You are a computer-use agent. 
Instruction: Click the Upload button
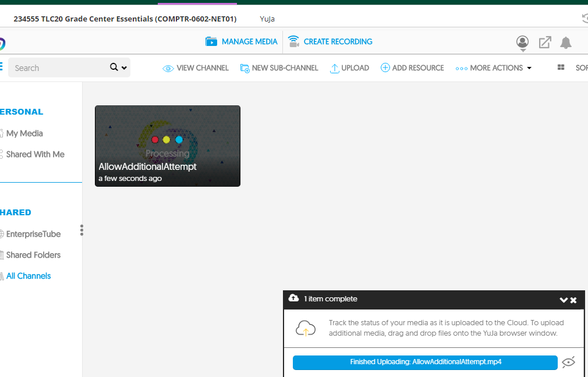(349, 68)
